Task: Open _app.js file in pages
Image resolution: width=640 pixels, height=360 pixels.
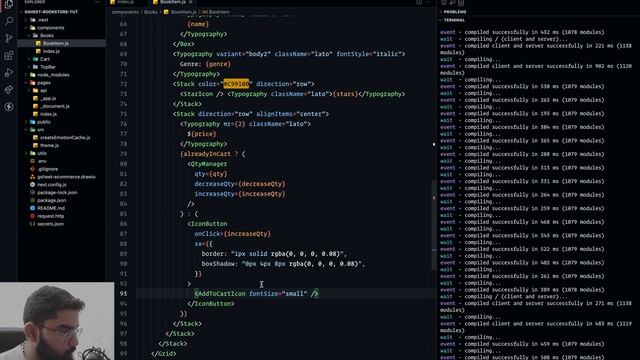Action: click(x=48, y=98)
